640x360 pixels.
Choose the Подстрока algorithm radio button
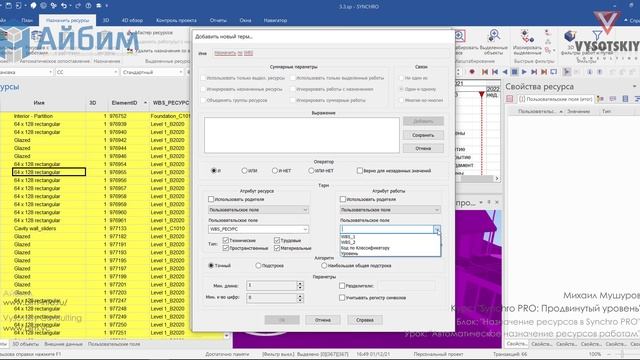coord(258,265)
